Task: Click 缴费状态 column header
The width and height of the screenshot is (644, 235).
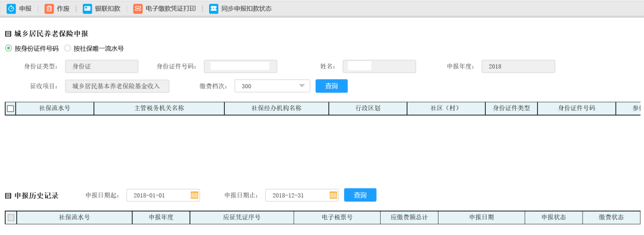Action: 611,217
